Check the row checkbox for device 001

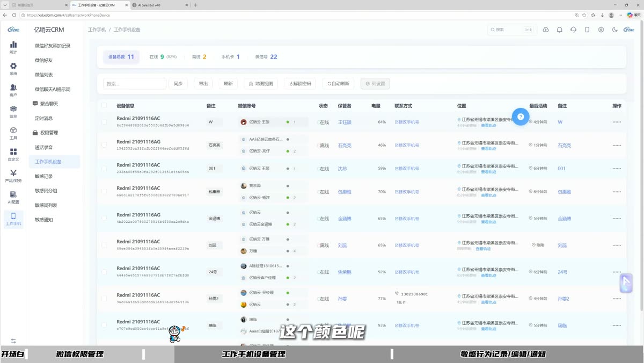104,168
